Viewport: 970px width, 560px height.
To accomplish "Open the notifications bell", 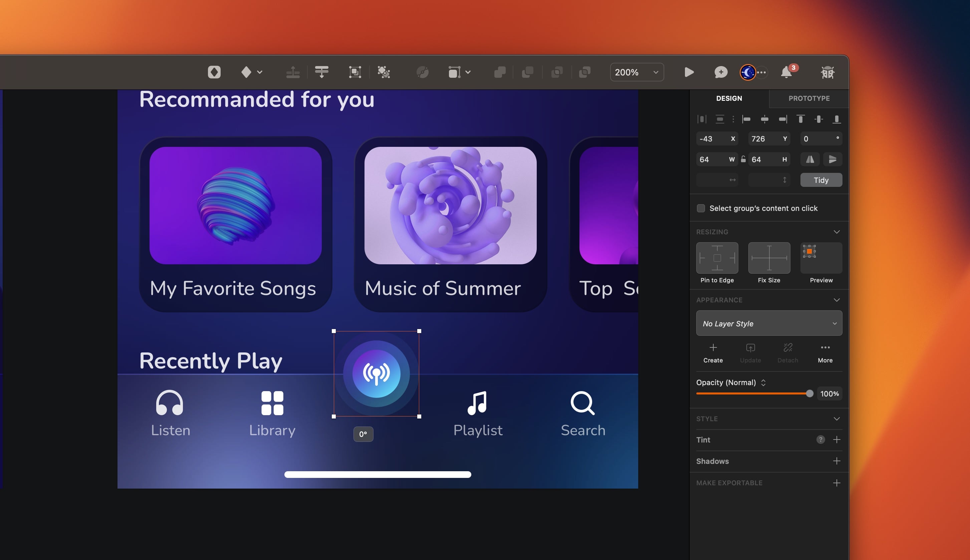I will coord(786,72).
